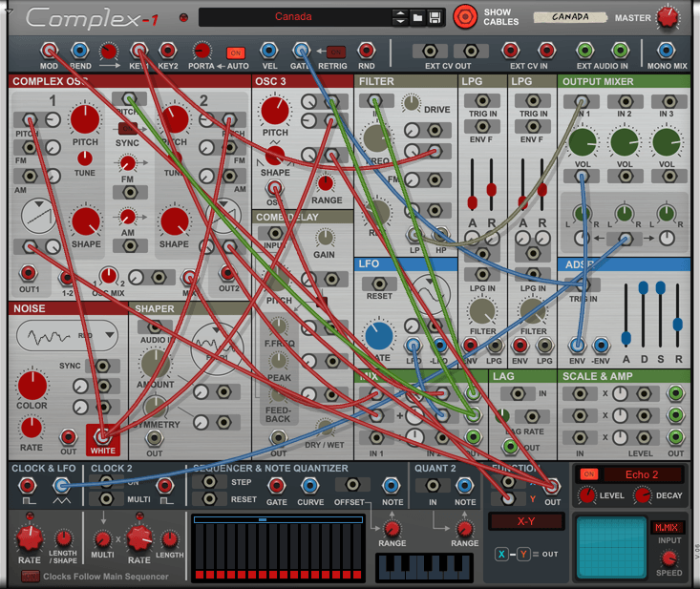Open the Shaper waveform selector
Viewport: 700px width, 589px height.
(x=217, y=347)
